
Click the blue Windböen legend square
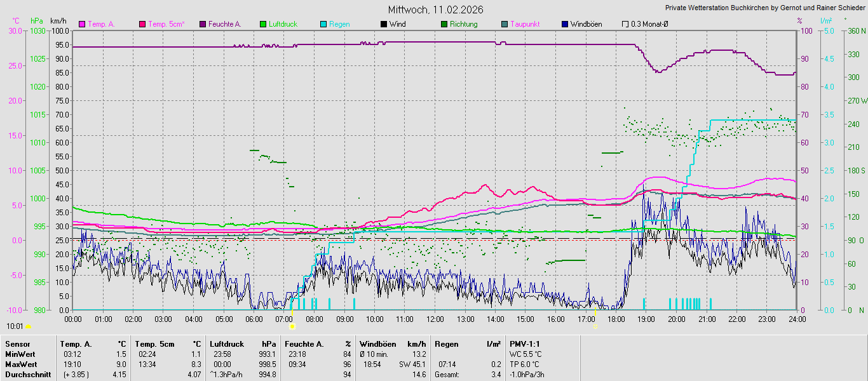click(565, 24)
